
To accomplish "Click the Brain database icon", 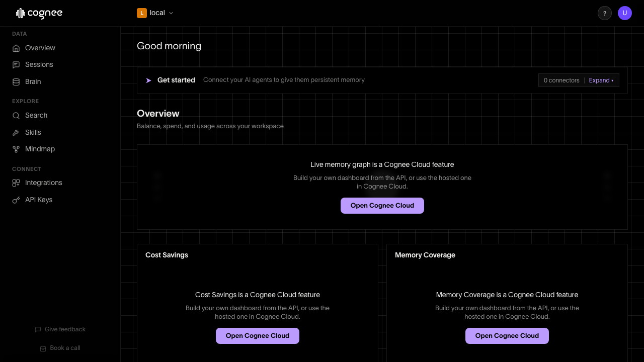I will 16,82.
